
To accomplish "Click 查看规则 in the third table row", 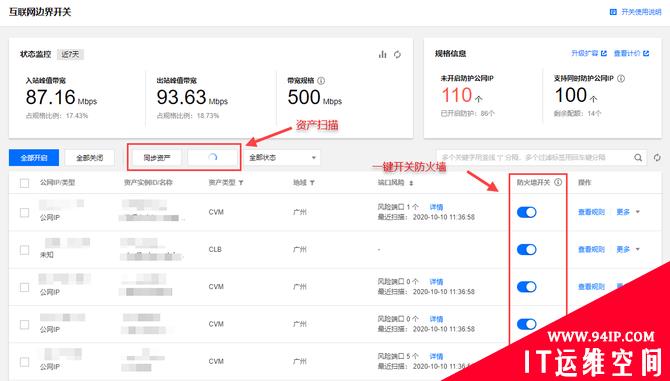I will point(591,287).
